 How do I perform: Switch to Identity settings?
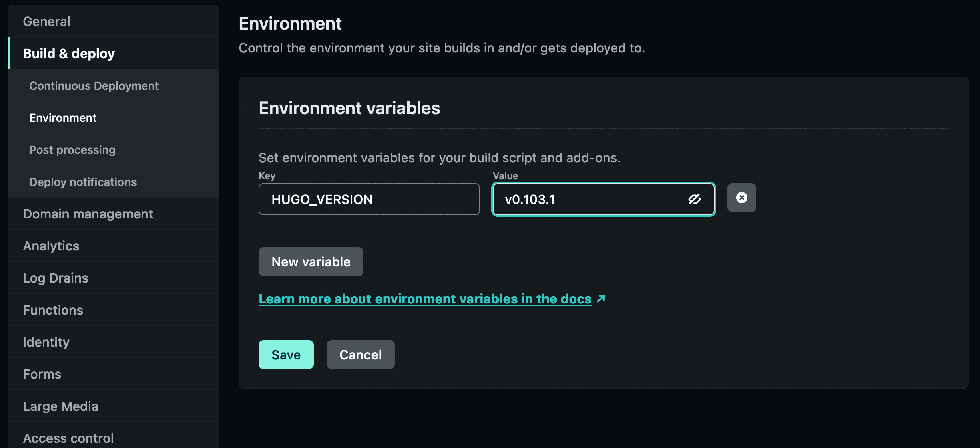46,342
